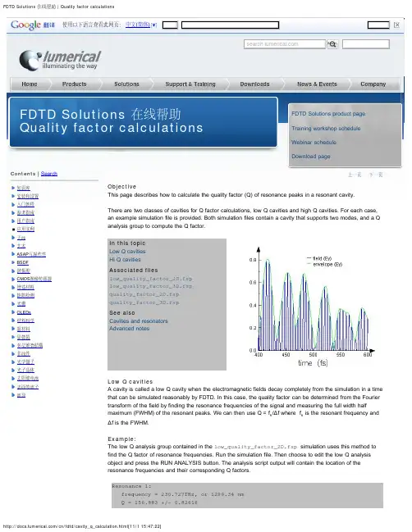Image resolution: width=412 pixels, height=532 pixels.
Task: Click the 'Objective' heading text
Action: click(121, 187)
